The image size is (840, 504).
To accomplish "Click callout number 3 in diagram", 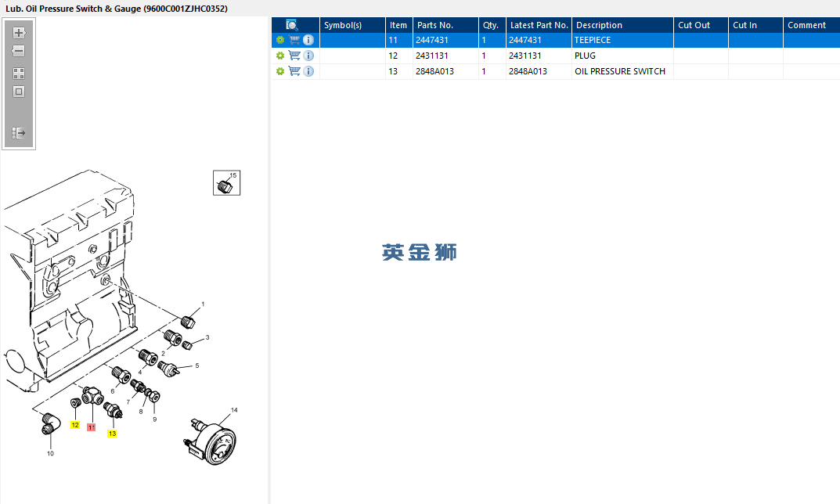I will click(207, 337).
